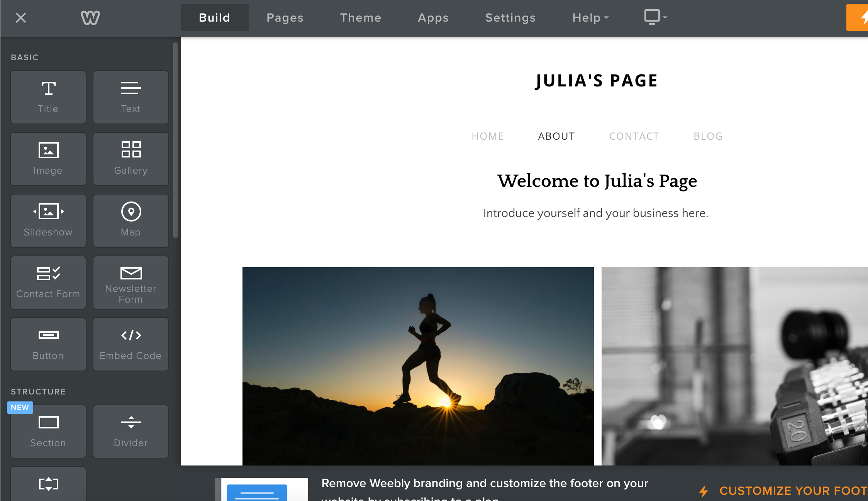Expand the device preview dropdown
Viewport: 868px width, 501px height.
[655, 17]
